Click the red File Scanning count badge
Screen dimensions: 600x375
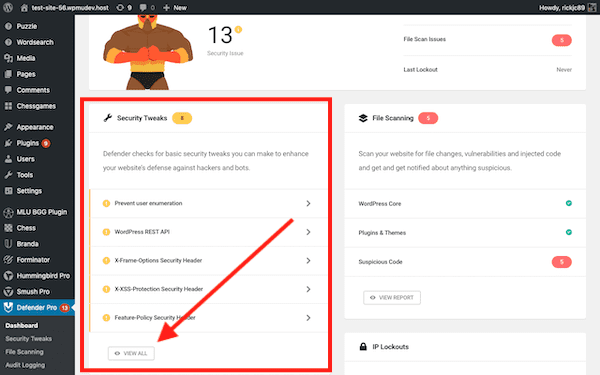(x=428, y=118)
